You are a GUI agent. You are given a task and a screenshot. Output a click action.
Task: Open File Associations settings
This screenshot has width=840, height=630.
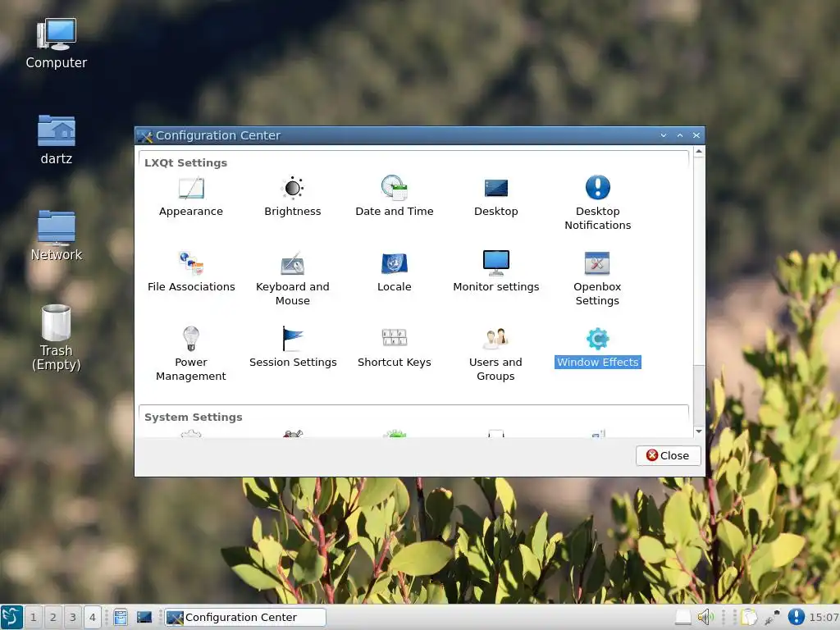point(191,272)
